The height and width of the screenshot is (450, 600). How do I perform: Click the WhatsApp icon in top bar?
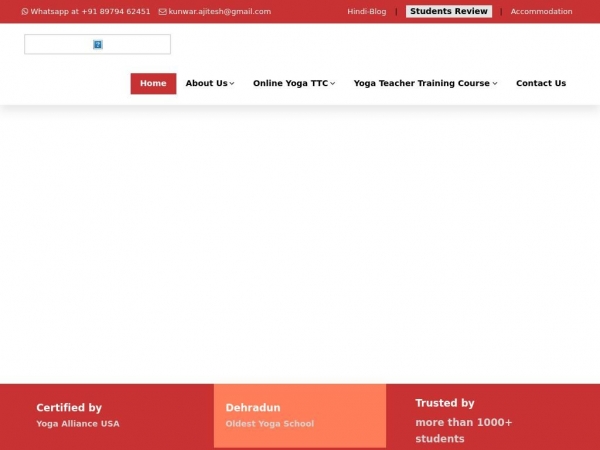[x=25, y=12]
